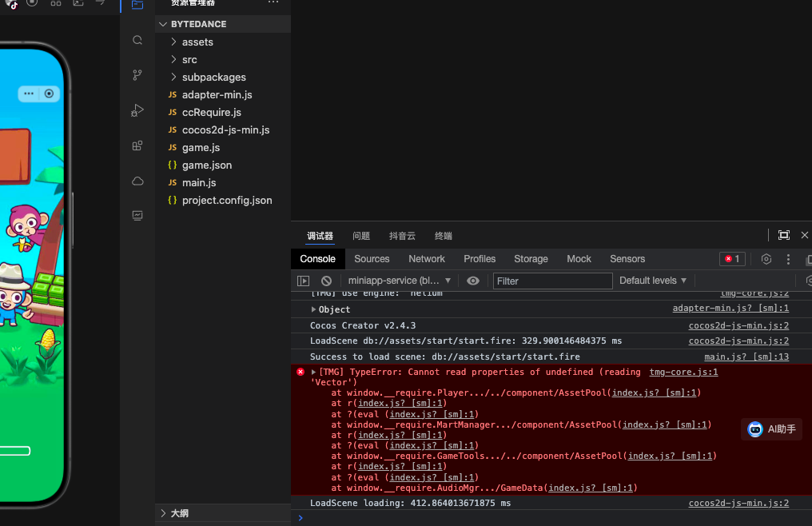Open the Storage tab
Image resolution: width=812 pixels, height=526 pixels.
point(531,259)
